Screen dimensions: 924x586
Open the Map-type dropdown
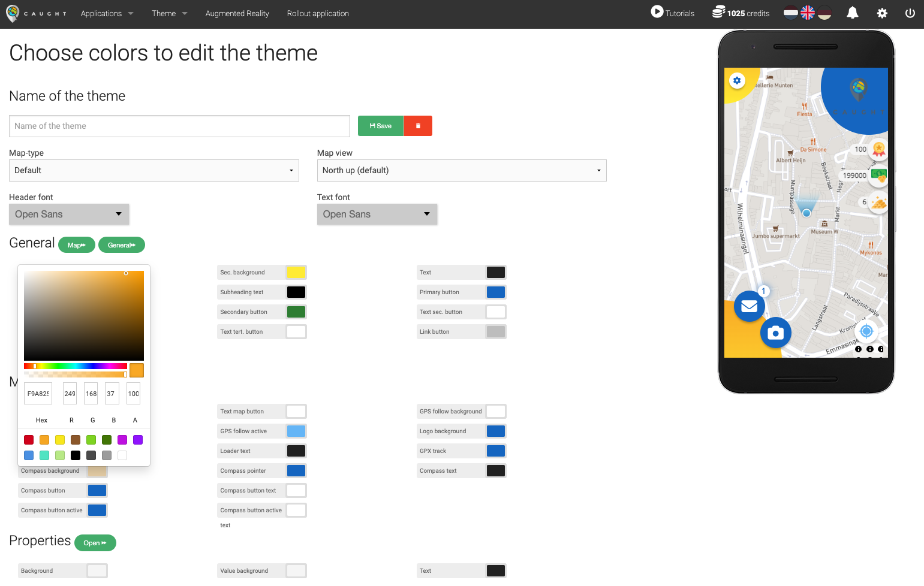coord(154,170)
